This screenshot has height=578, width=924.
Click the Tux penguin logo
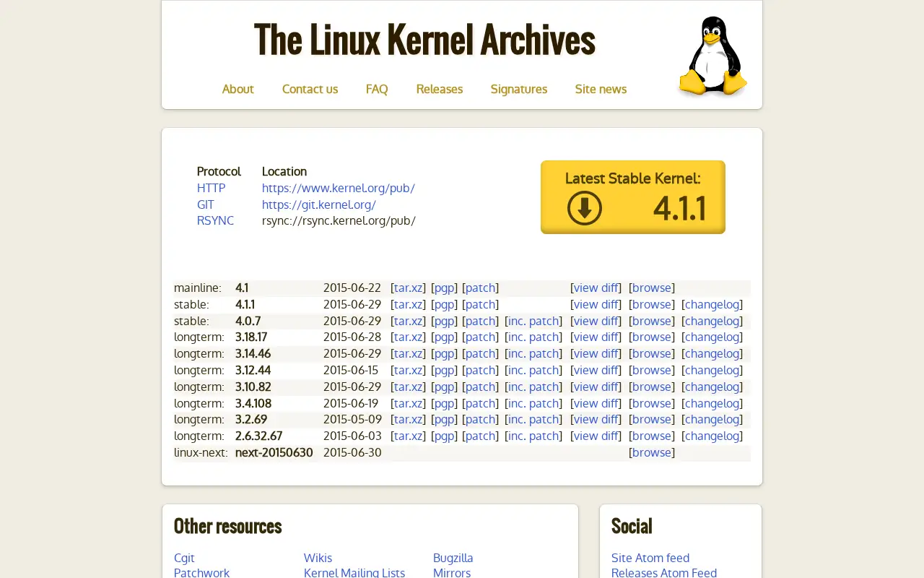[x=712, y=56]
